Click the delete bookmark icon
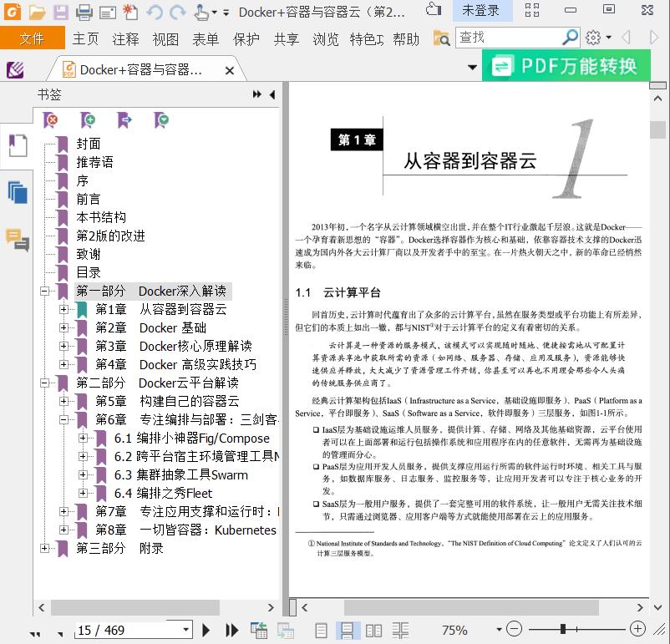This screenshot has width=670, height=644. [50, 120]
